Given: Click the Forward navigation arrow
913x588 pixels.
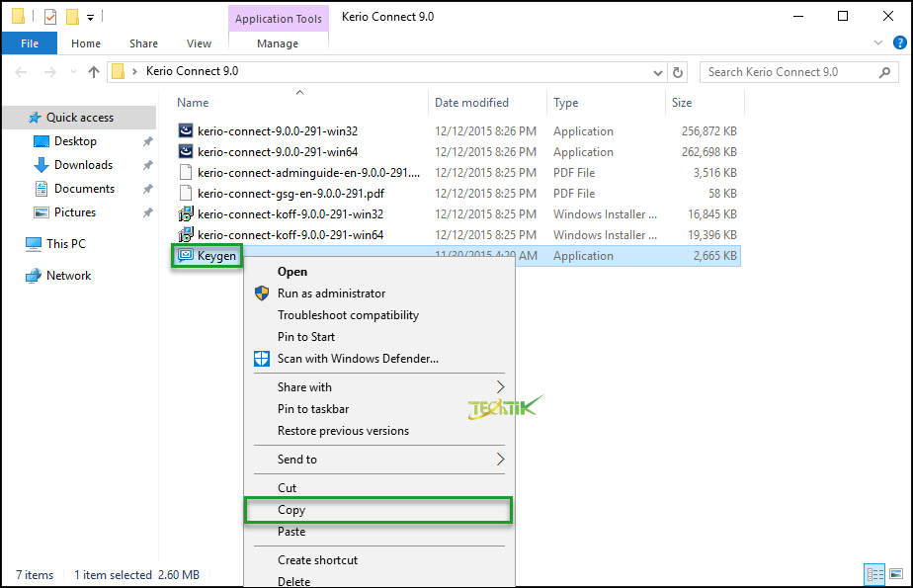Looking at the screenshot, I should 50,72.
